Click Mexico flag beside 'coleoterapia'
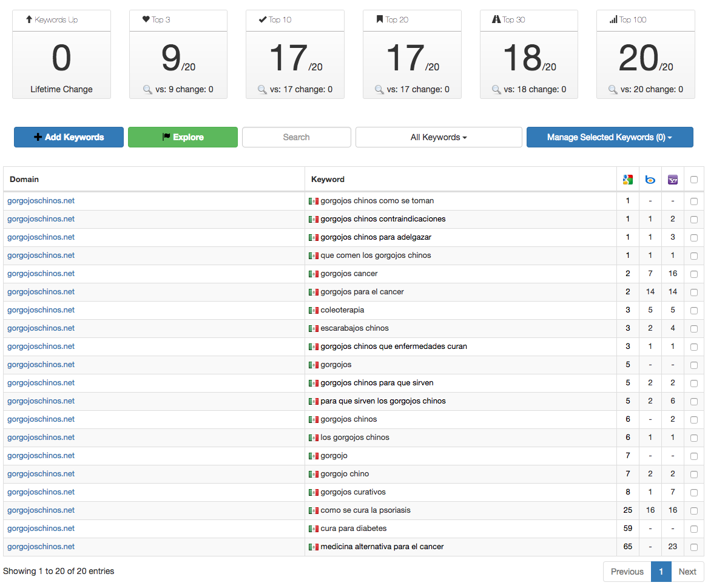The height and width of the screenshot is (588, 708). [x=314, y=310]
